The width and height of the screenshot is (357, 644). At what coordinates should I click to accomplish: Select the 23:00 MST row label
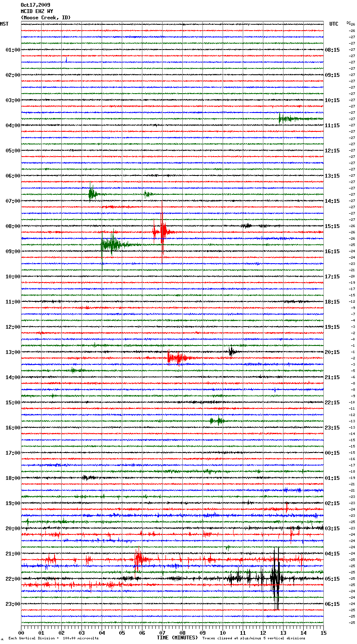(13, 604)
